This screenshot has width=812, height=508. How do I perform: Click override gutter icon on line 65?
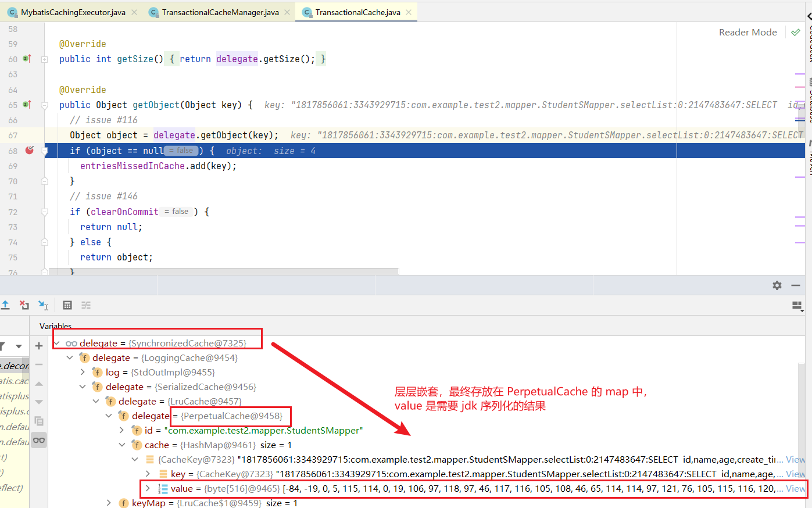(27, 105)
